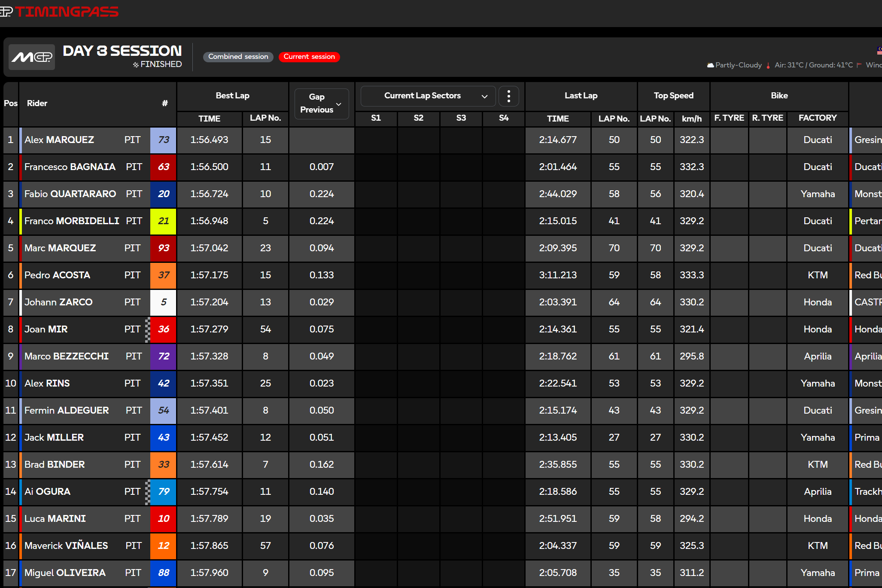
Task: Select Alex MARQUEZ rider row
Action: (x=442, y=140)
